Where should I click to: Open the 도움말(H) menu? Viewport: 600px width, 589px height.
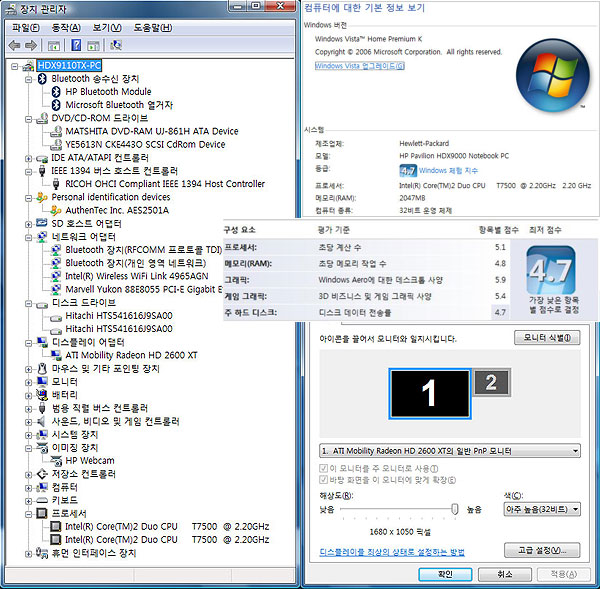(x=153, y=28)
